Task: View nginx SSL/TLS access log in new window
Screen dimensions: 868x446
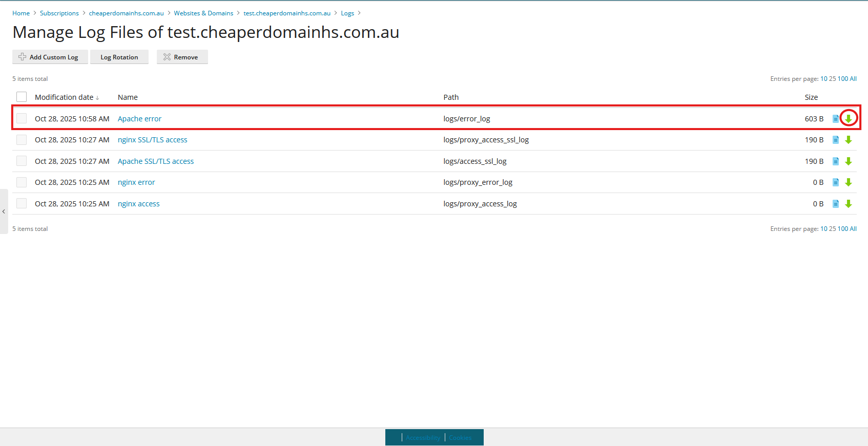Action: click(x=836, y=140)
